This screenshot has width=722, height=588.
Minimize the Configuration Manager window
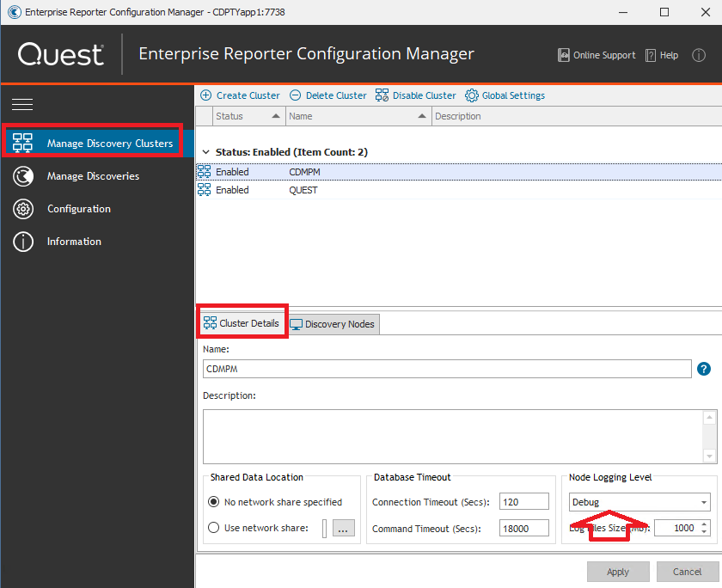(623, 12)
